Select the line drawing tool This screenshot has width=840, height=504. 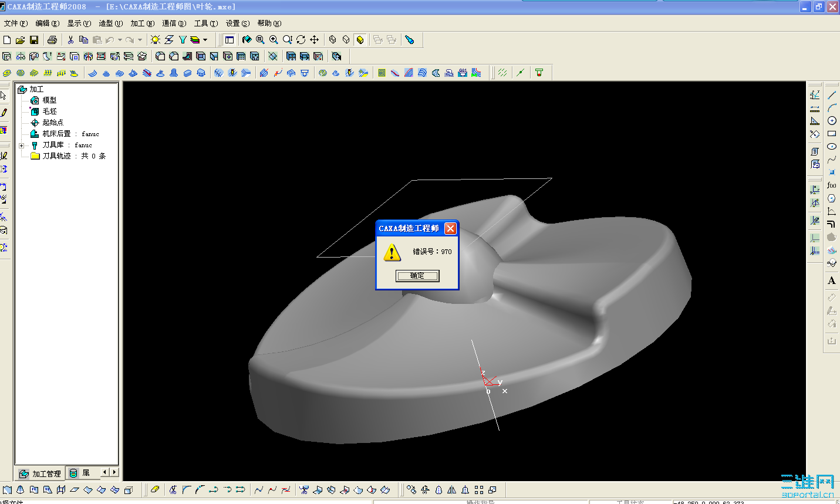(x=832, y=95)
